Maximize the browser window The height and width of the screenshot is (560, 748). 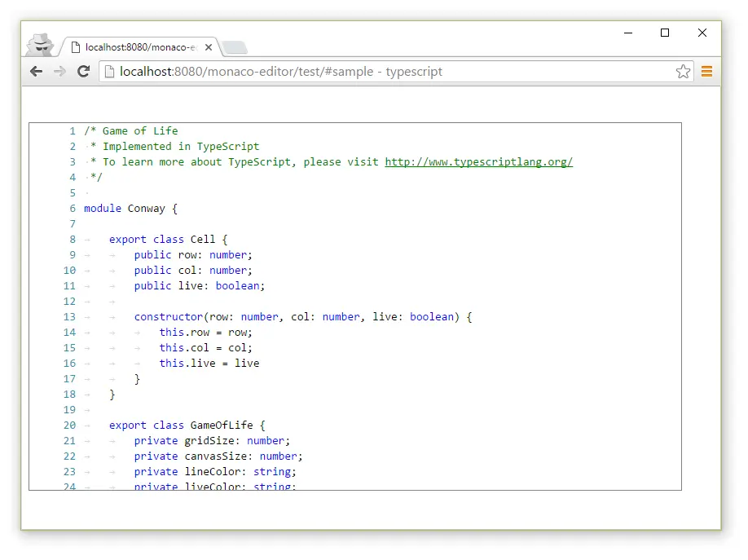(x=665, y=33)
